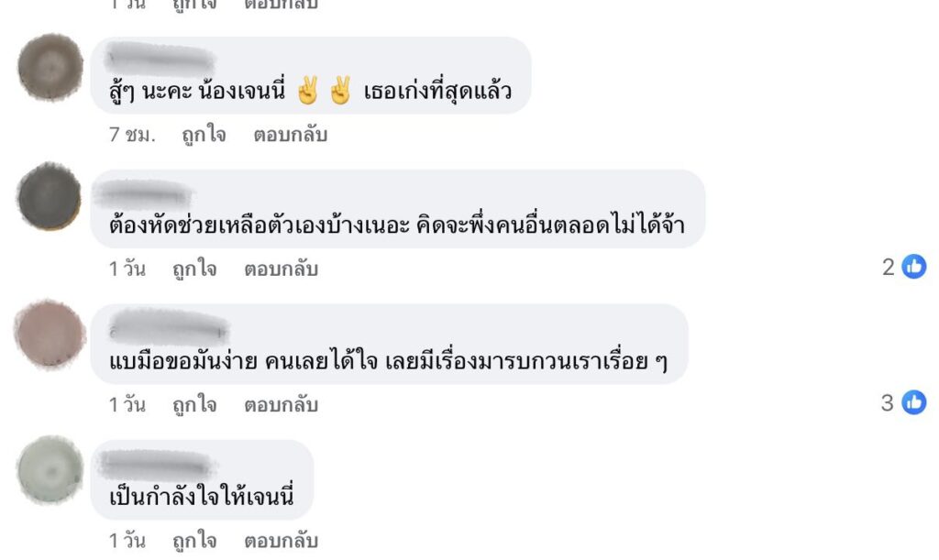Open blurred avatar of the น้องเจนนี่ commenter
939x560 pixels.
(51, 66)
